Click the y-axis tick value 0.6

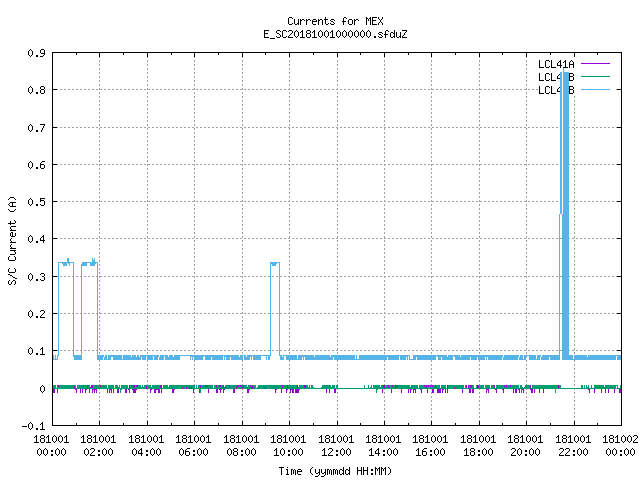click(x=36, y=165)
